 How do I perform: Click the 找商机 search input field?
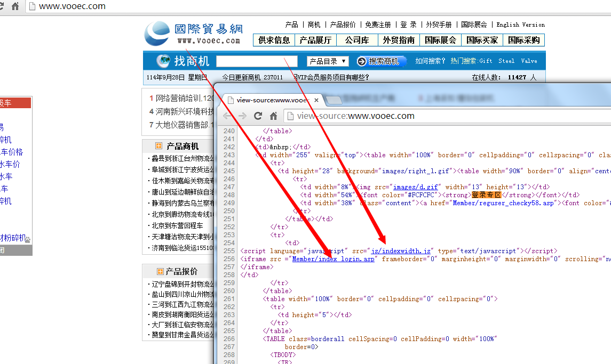(257, 61)
